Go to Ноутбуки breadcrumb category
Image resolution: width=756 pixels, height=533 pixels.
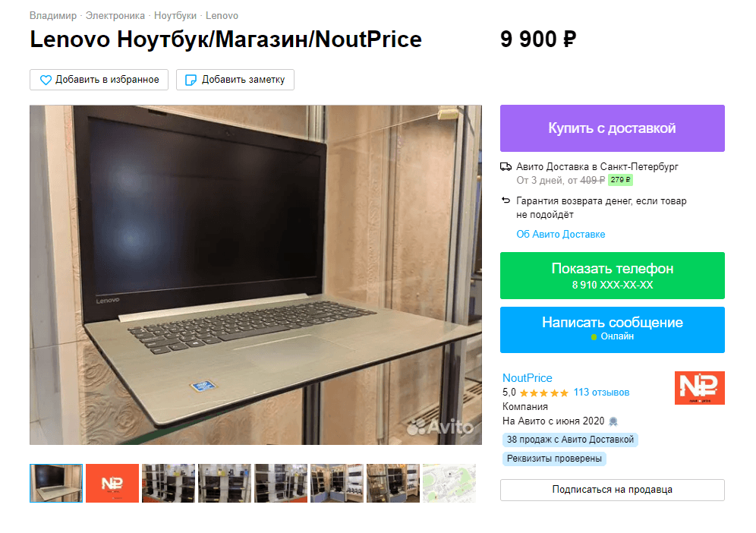tap(175, 16)
